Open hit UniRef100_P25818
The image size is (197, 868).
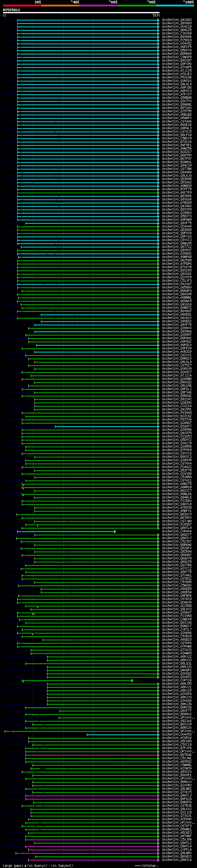click(x=176, y=40)
